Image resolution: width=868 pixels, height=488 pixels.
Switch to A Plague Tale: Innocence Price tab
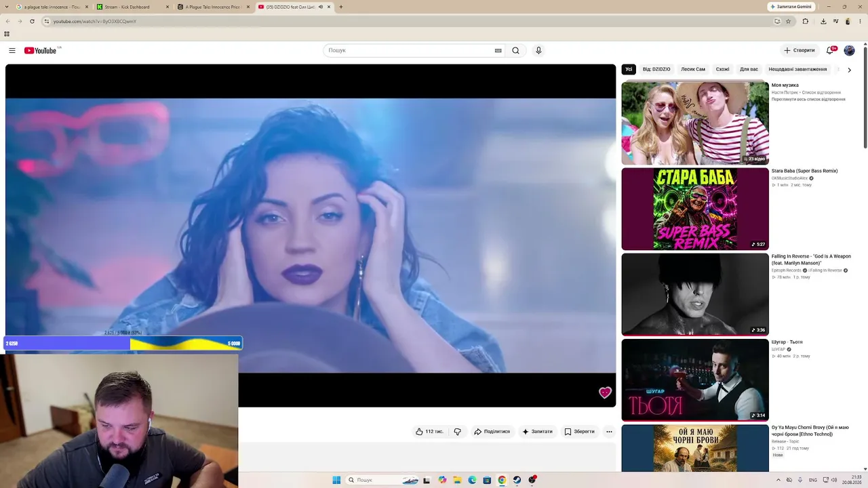click(213, 7)
